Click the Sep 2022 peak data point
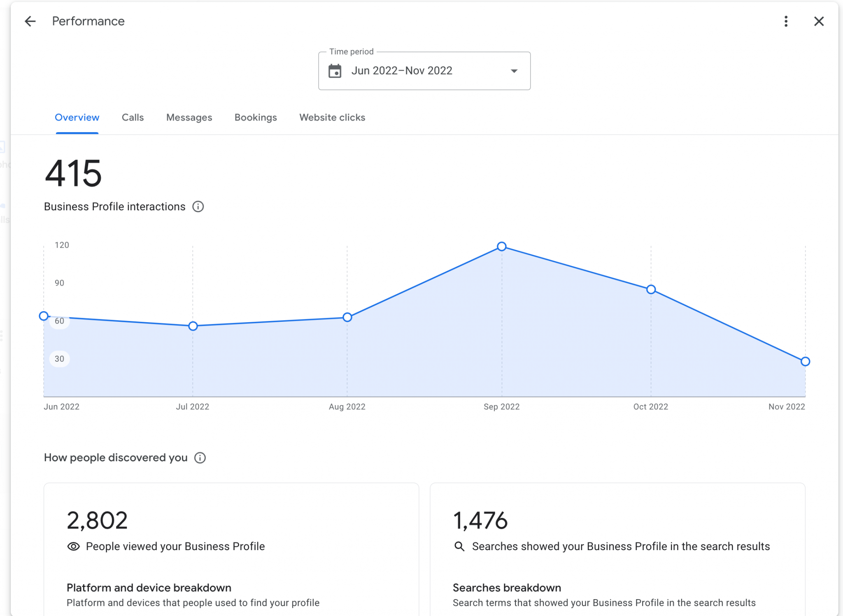This screenshot has width=843, height=616. tap(501, 246)
